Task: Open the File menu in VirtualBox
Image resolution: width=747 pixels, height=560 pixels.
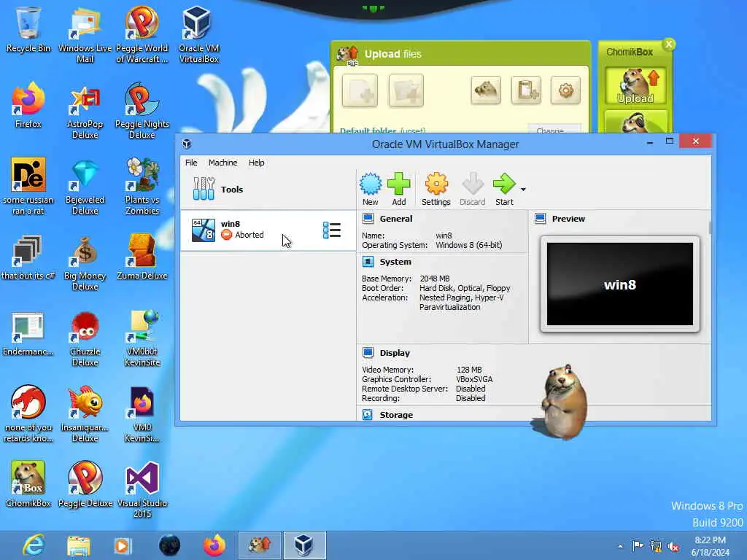Action: click(x=191, y=163)
